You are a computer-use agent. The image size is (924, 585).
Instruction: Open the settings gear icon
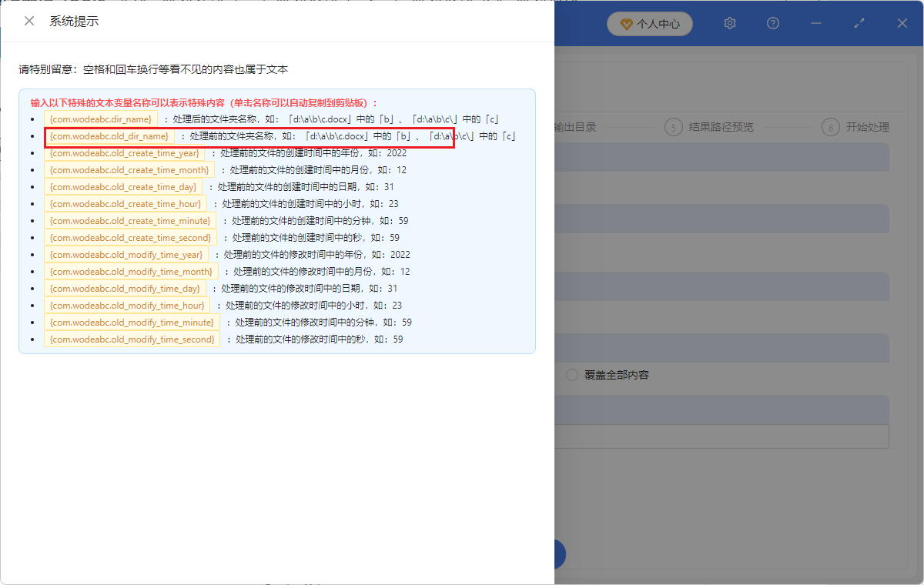pos(729,23)
